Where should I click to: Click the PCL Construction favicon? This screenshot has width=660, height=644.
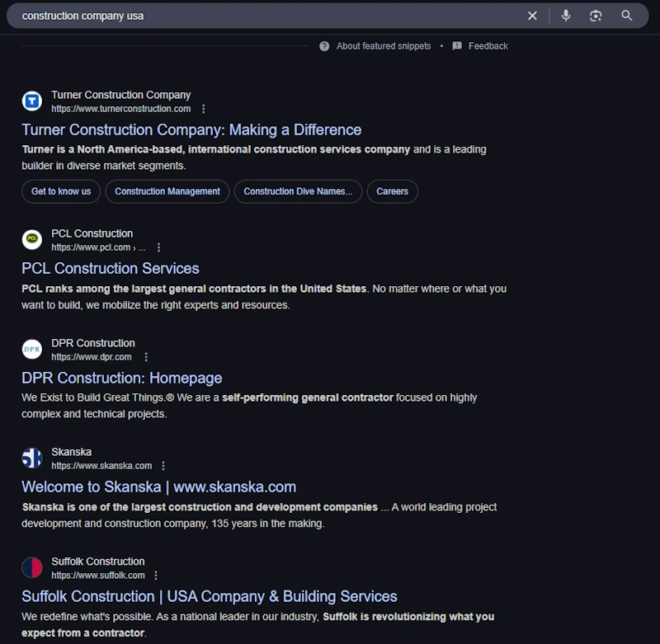[x=32, y=239]
